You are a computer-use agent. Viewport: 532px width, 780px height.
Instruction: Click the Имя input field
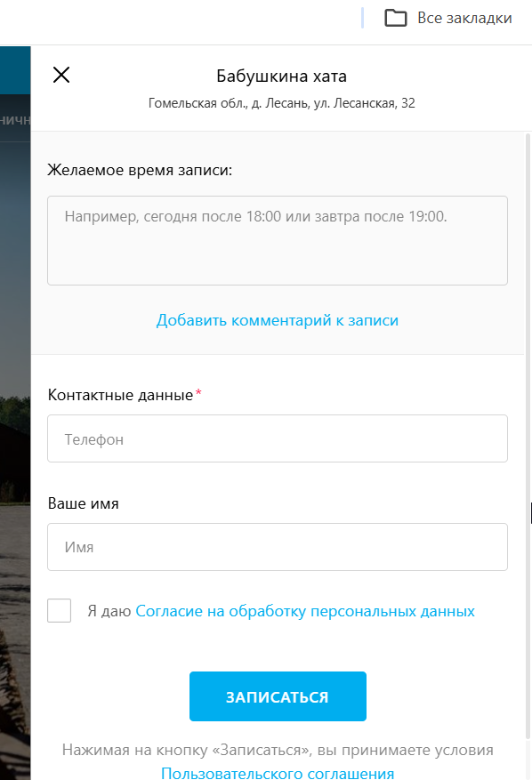[278, 547]
